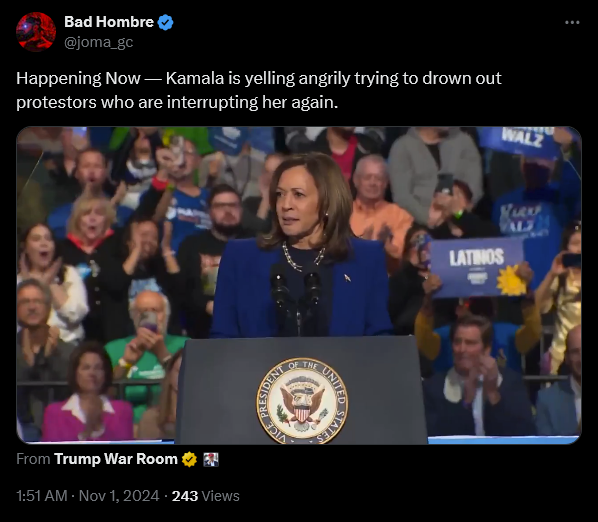Screen dimensions: 598x522
Task: Open the @joma_gc handle link
Action: pyautogui.click(x=98, y=42)
